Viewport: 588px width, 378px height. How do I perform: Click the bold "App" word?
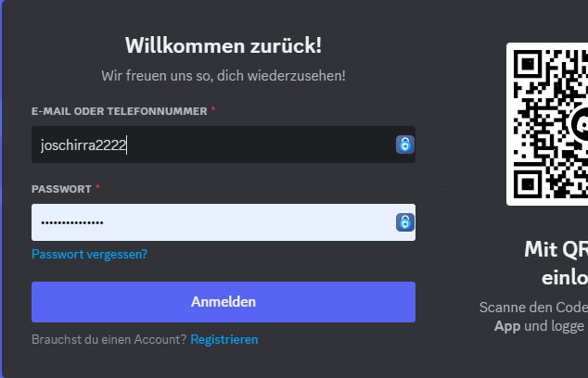click(506, 326)
